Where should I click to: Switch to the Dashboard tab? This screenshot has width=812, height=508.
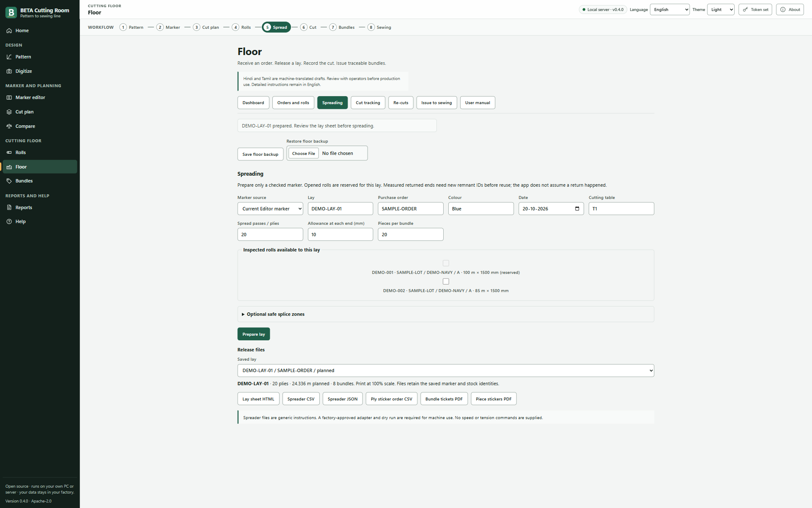point(253,103)
